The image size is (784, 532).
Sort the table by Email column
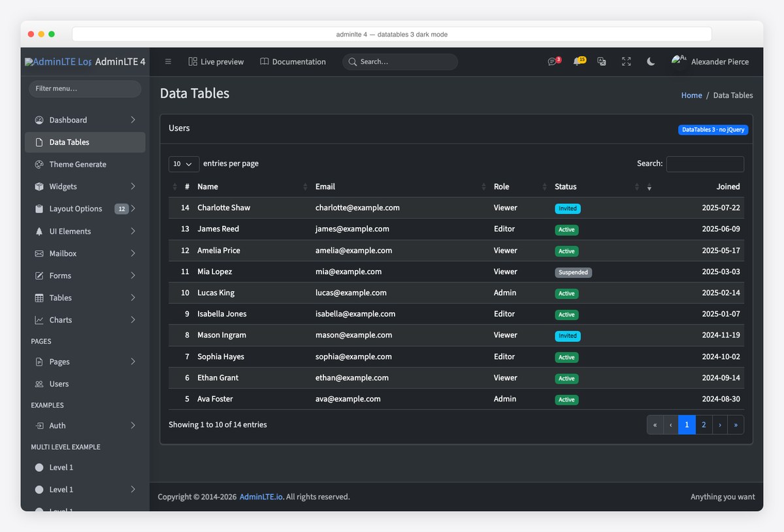(400, 187)
